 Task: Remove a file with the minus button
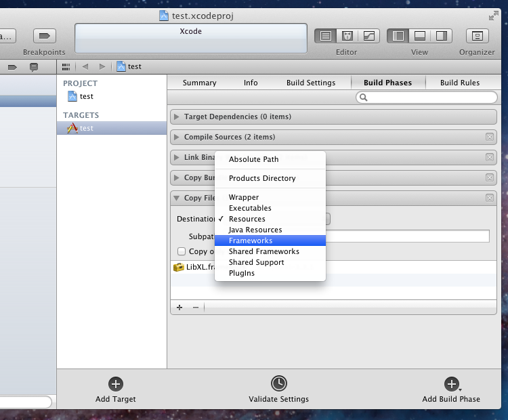pyautogui.click(x=196, y=308)
